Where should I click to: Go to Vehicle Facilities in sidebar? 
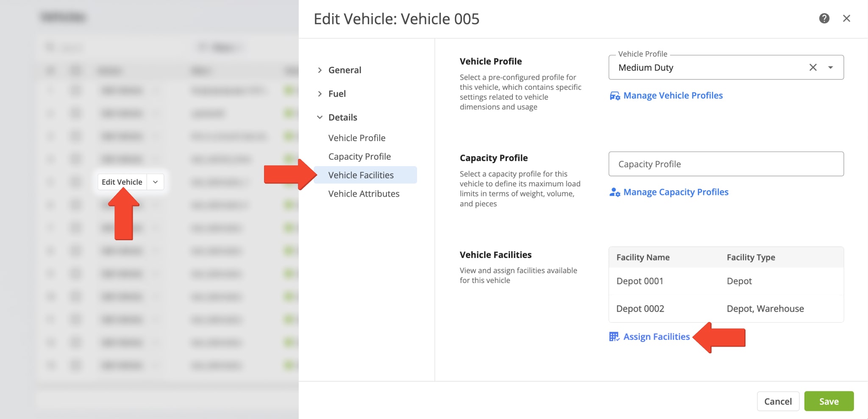(x=366, y=175)
